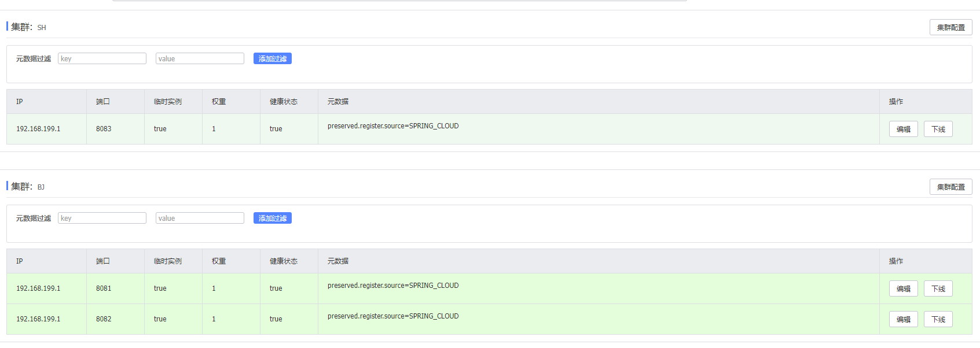The height and width of the screenshot is (348, 980).
Task: Select port value 8081
Action: pyautogui.click(x=104, y=288)
